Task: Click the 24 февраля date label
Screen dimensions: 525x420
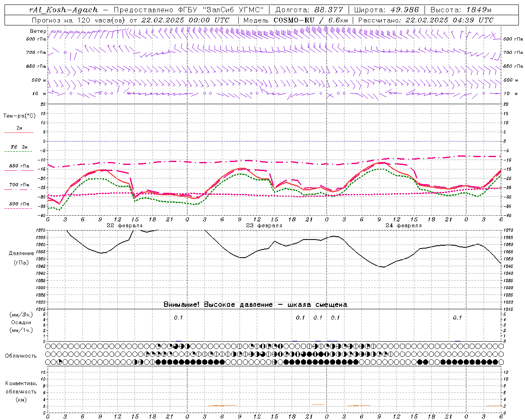Action: click(x=404, y=226)
